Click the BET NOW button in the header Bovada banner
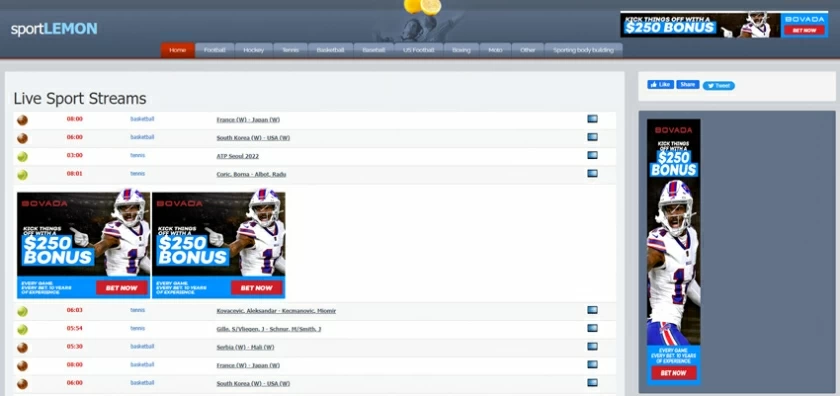Screen dimensions: 840x396 pyautogui.click(x=804, y=31)
